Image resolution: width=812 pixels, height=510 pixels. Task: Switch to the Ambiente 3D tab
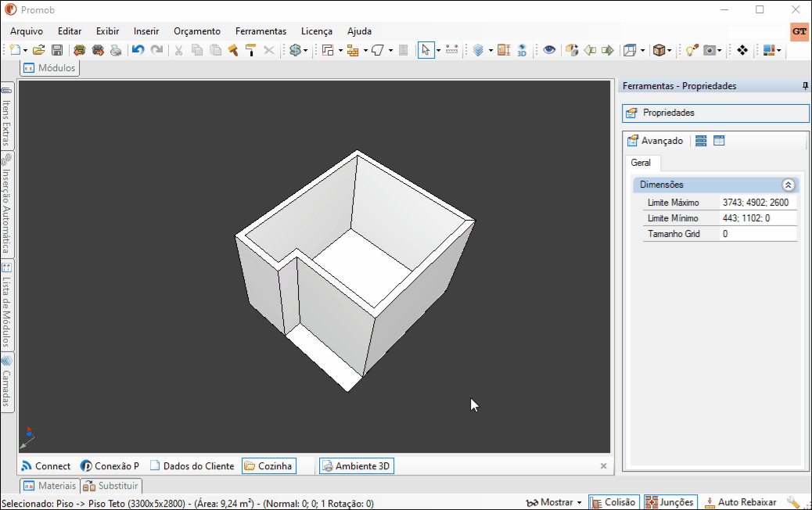tap(357, 466)
